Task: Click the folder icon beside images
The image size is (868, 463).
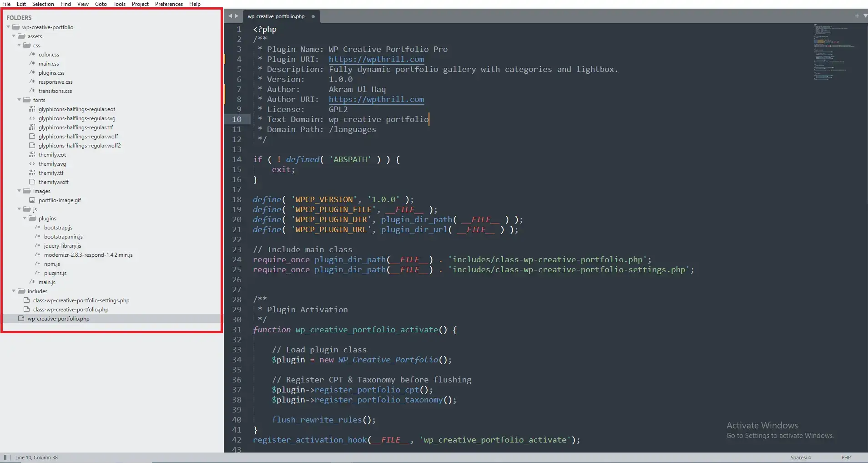Action: point(26,191)
